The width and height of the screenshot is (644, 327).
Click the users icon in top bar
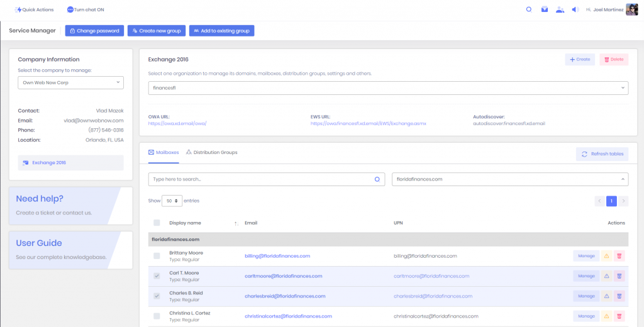coord(560,9)
